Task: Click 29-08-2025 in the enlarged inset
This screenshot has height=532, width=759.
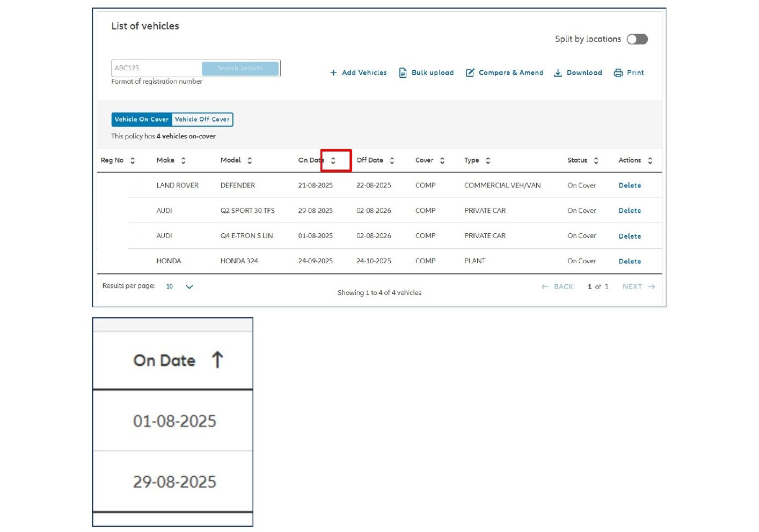Action: [174, 482]
